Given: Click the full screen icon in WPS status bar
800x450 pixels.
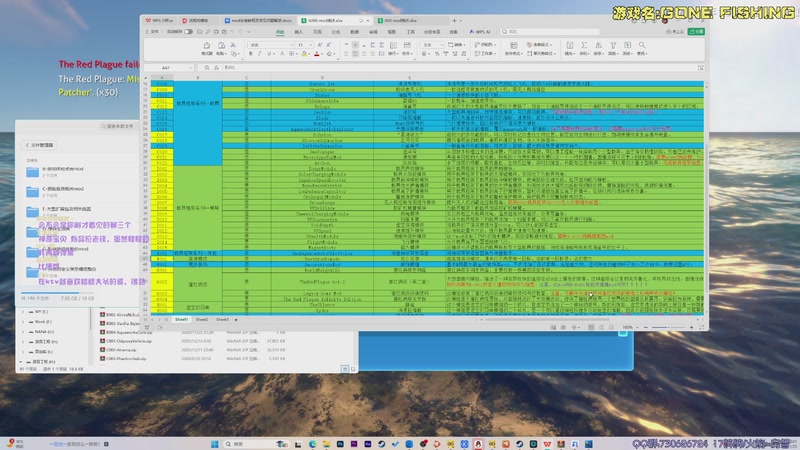Looking at the screenshot, I should point(702,327).
